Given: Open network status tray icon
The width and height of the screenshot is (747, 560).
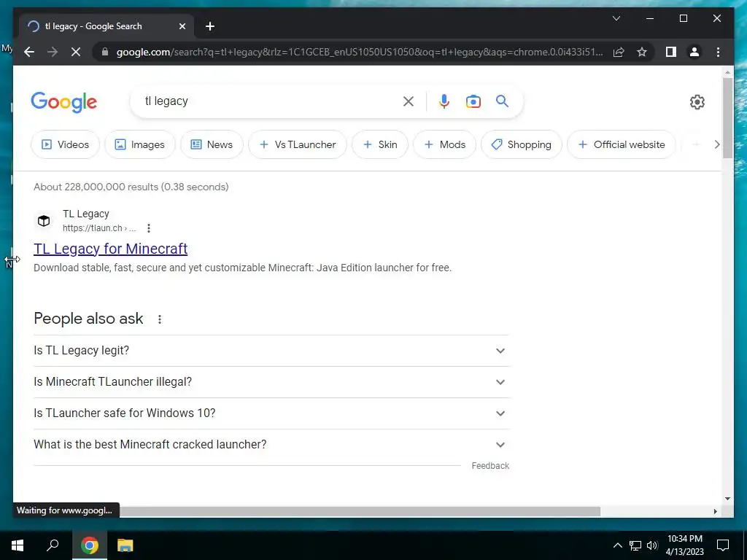Looking at the screenshot, I should tap(635, 545).
